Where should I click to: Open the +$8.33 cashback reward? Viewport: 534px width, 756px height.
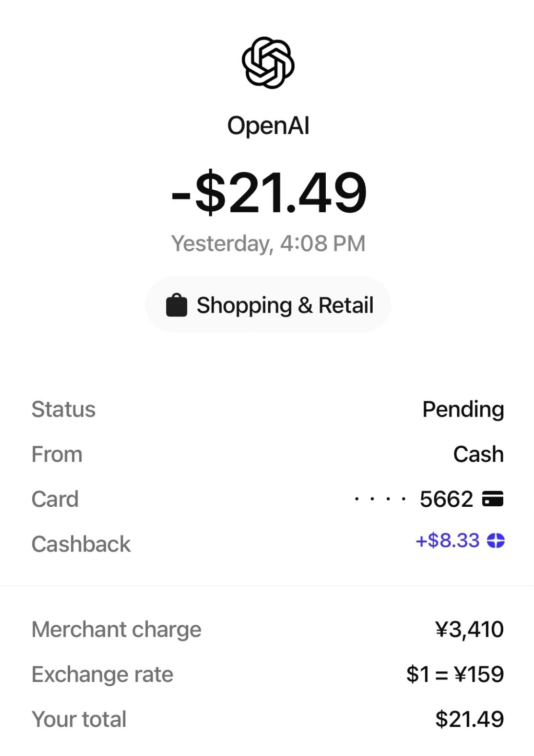(x=447, y=540)
